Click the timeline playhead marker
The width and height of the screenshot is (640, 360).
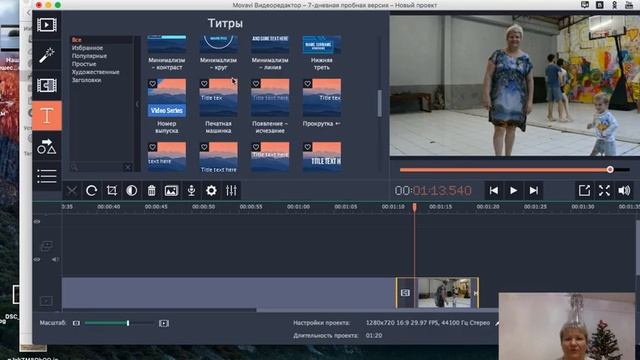pyautogui.click(x=414, y=208)
